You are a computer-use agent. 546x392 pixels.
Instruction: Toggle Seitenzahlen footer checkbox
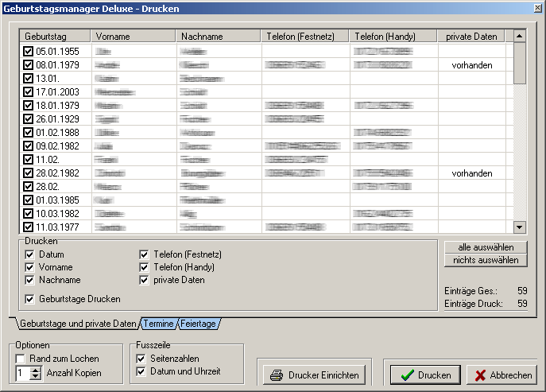pyautogui.click(x=141, y=359)
